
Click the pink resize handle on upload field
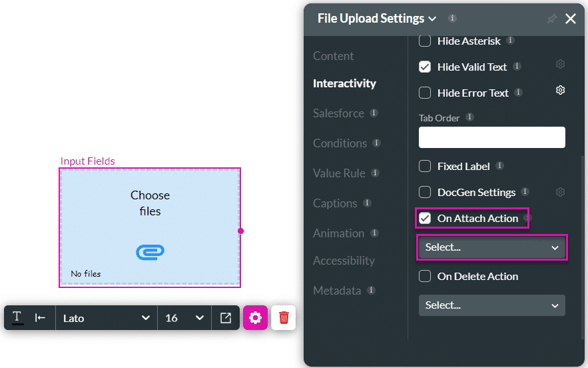[241, 231]
